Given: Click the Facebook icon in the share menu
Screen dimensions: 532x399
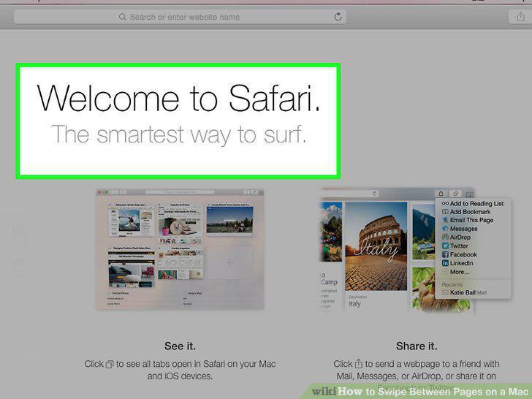Looking at the screenshot, I should [x=445, y=254].
